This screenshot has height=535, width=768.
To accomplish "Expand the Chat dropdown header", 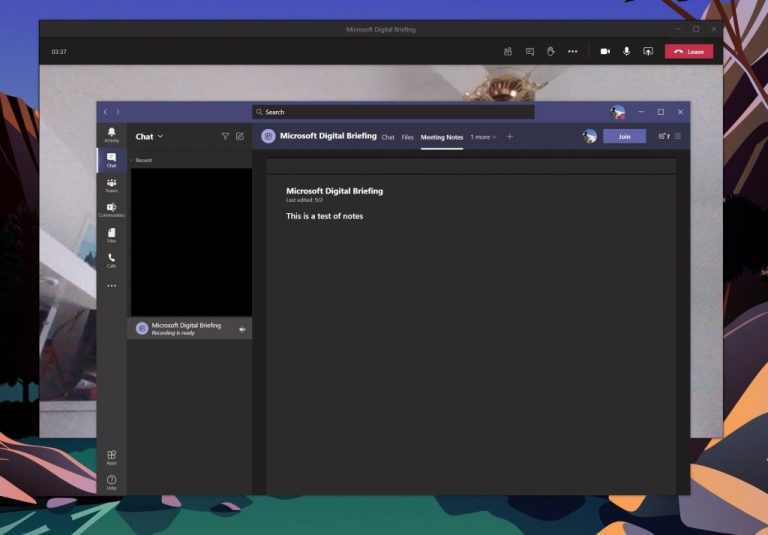I will coord(149,137).
